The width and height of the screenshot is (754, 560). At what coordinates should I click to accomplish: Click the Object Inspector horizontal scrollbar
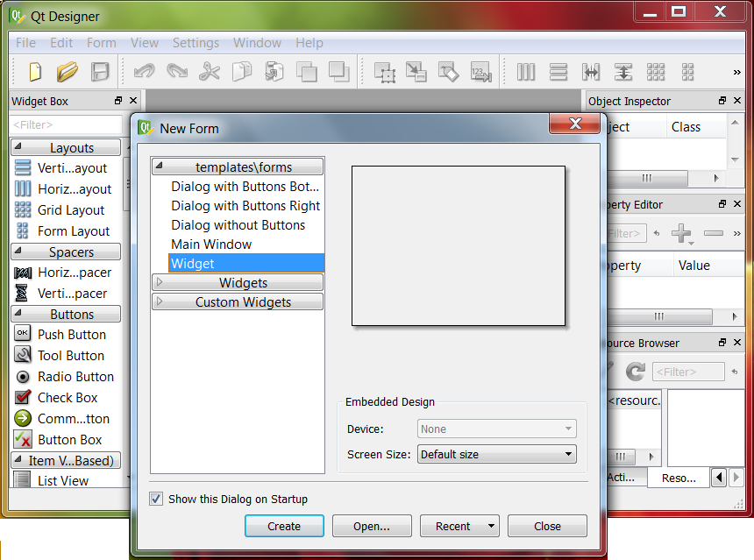pyautogui.click(x=647, y=178)
